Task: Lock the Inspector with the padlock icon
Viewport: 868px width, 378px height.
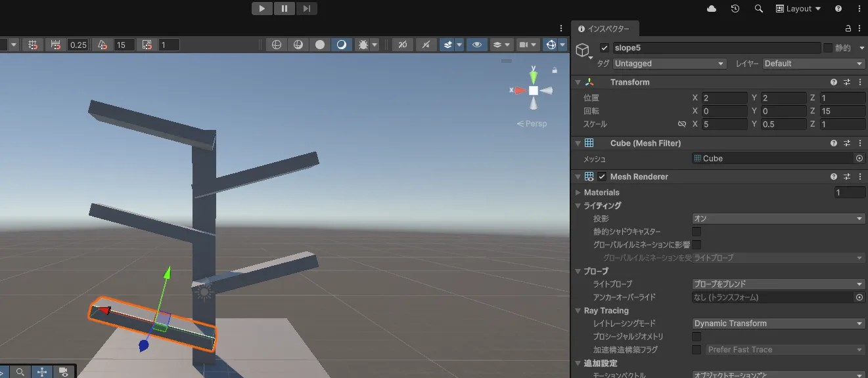Action: pyautogui.click(x=848, y=29)
